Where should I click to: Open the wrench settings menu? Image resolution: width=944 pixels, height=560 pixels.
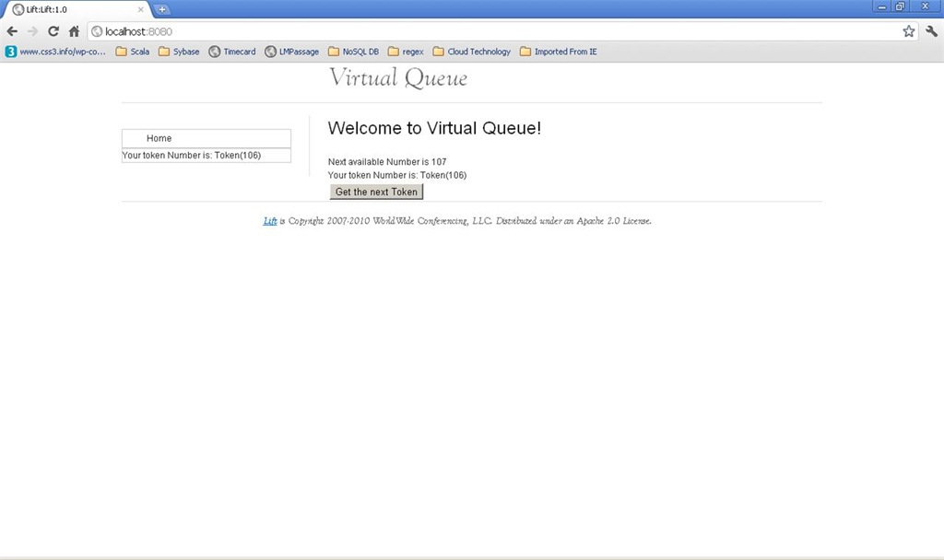(x=931, y=31)
